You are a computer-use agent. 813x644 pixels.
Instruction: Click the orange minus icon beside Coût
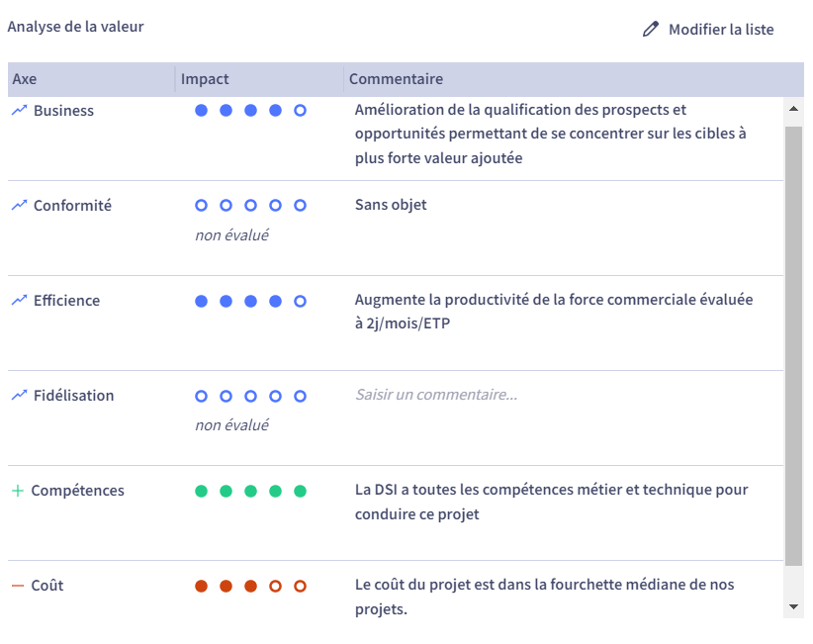18,586
